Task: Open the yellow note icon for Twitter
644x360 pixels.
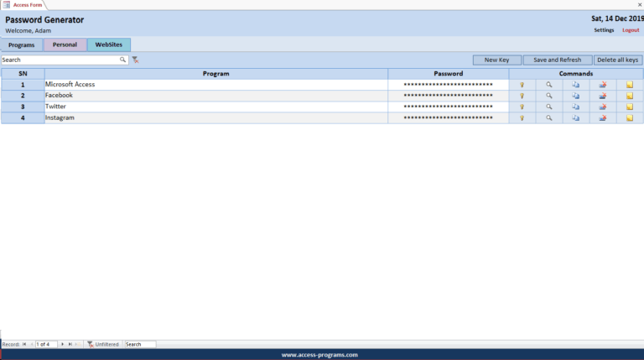Action: tap(630, 107)
